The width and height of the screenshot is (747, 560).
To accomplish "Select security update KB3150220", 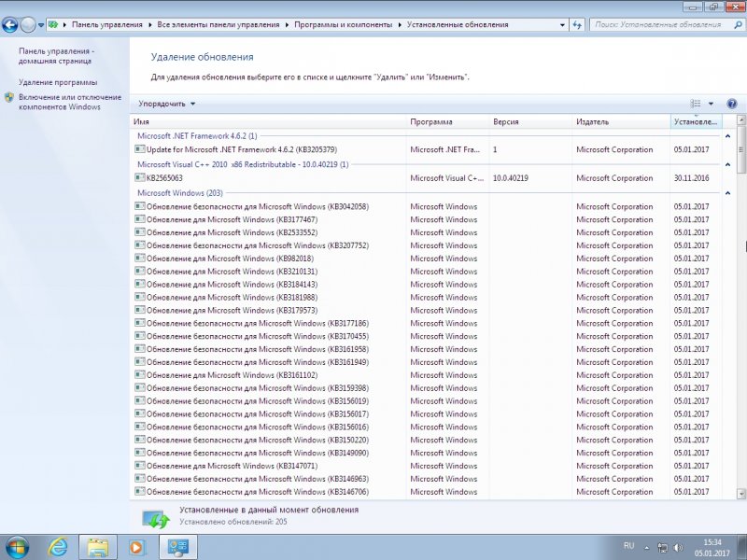I will click(427, 440).
